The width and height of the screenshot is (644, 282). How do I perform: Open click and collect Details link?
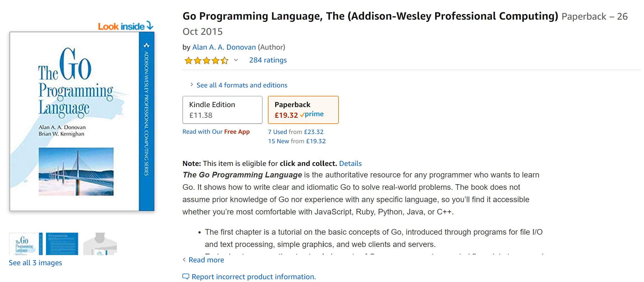tap(350, 163)
